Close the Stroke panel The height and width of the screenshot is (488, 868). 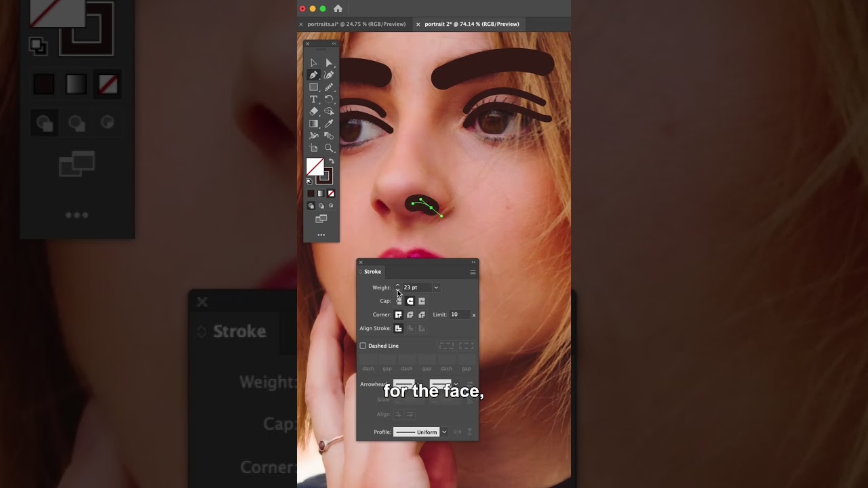point(361,262)
